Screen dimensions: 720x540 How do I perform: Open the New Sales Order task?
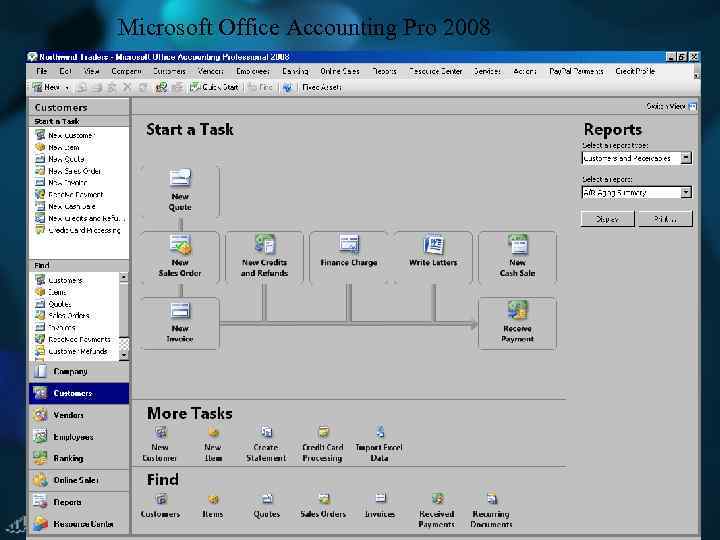point(180,256)
